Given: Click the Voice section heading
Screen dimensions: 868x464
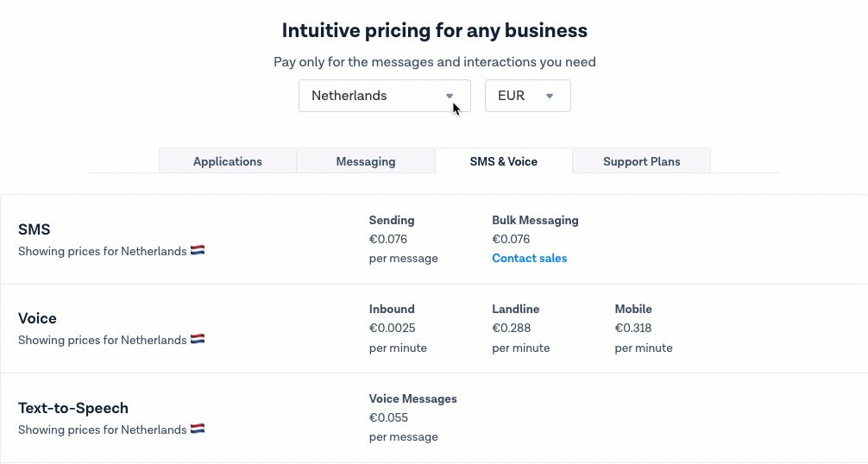Looking at the screenshot, I should click(x=37, y=318).
